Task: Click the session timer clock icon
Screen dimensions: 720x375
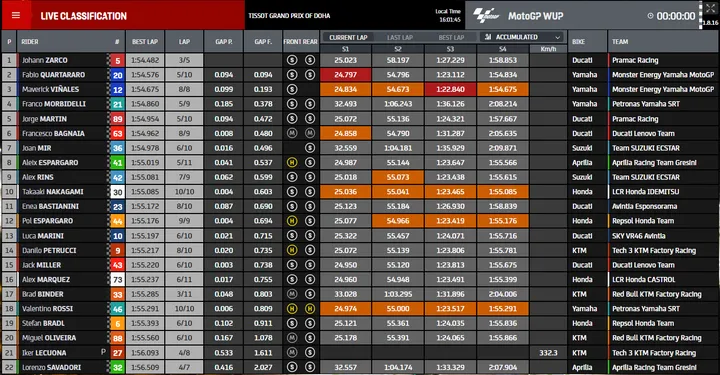Action: [650, 16]
